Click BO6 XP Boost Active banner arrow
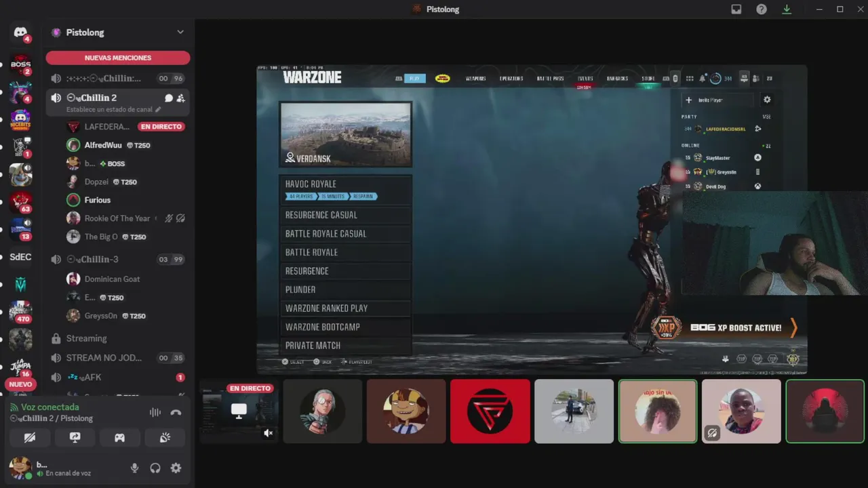868x488 pixels. (x=793, y=327)
